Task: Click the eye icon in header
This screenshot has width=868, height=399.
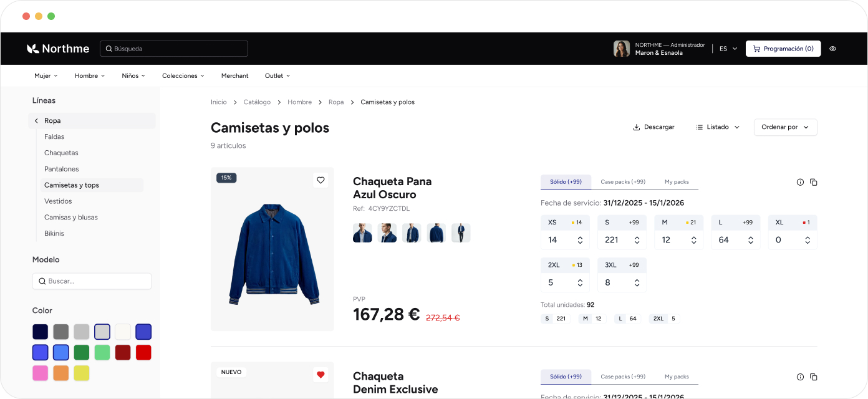Action: pos(832,49)
